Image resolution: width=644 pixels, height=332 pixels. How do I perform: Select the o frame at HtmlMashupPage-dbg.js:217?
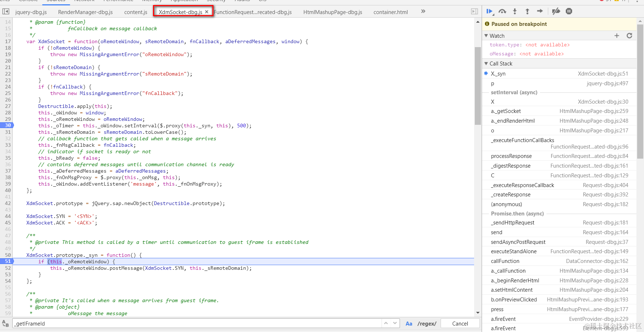(x=559, y=131)
